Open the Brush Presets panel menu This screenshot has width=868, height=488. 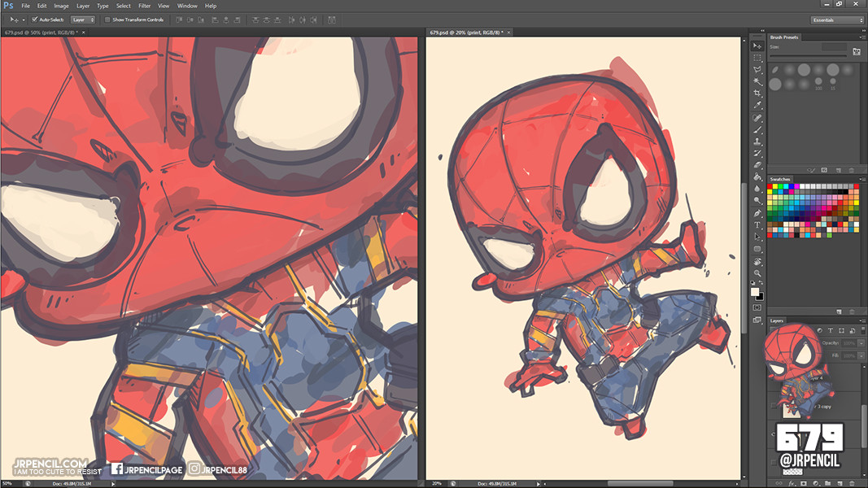click(862, 37)
